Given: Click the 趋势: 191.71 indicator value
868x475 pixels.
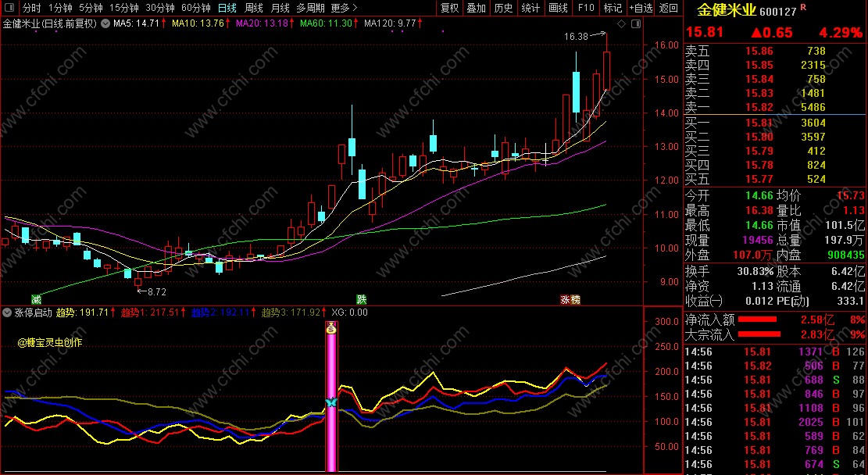Looking at the screenshot, I should pyautogui.click(x=83, y=312).
